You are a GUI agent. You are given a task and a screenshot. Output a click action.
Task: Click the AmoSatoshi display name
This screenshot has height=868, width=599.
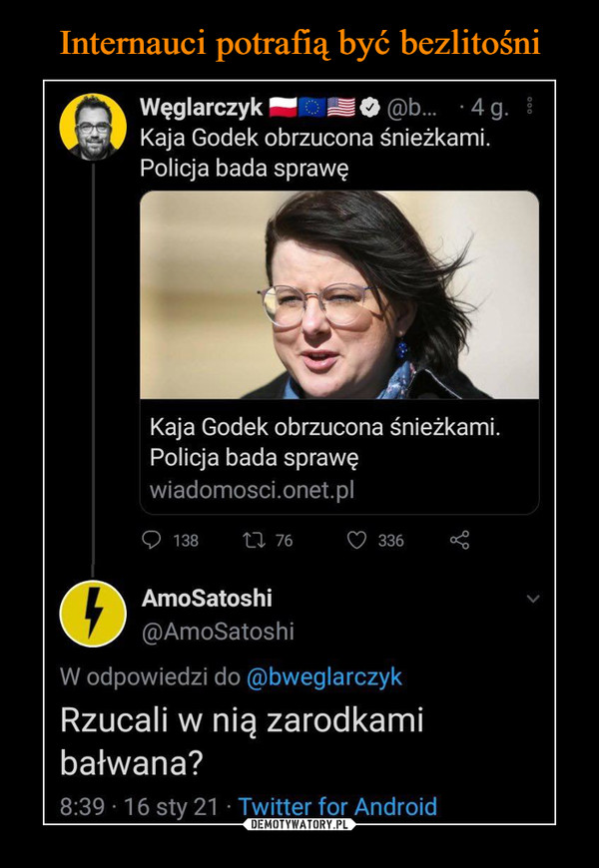(x=207, y=598)
